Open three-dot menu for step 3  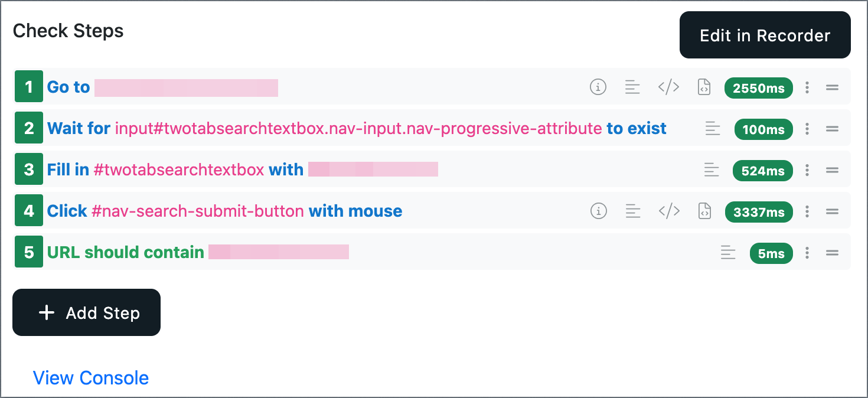point(807,170)
